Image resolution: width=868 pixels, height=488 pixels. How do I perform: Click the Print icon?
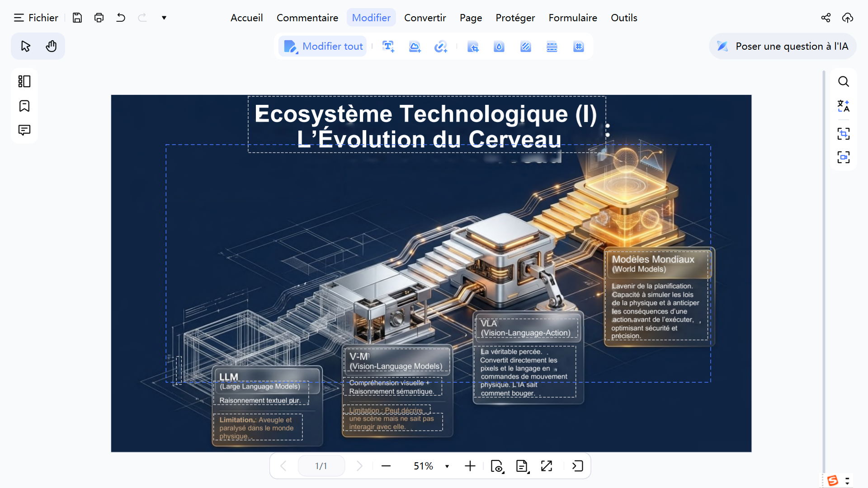click(x=99, y=18)
